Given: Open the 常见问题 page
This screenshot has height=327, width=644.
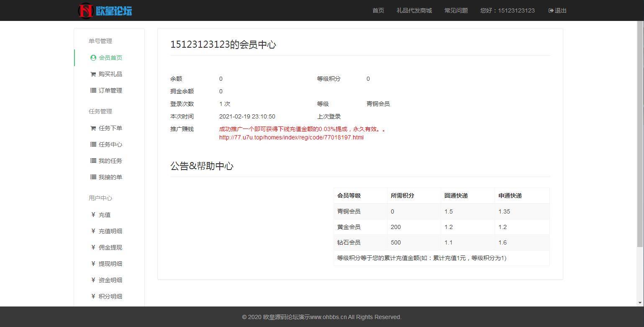Looking at the screenshot, I should (456, 10).
